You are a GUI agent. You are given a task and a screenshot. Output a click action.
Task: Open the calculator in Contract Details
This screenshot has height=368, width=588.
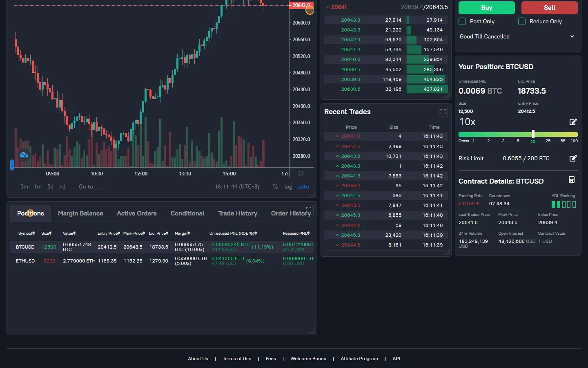tap(572, 180)
